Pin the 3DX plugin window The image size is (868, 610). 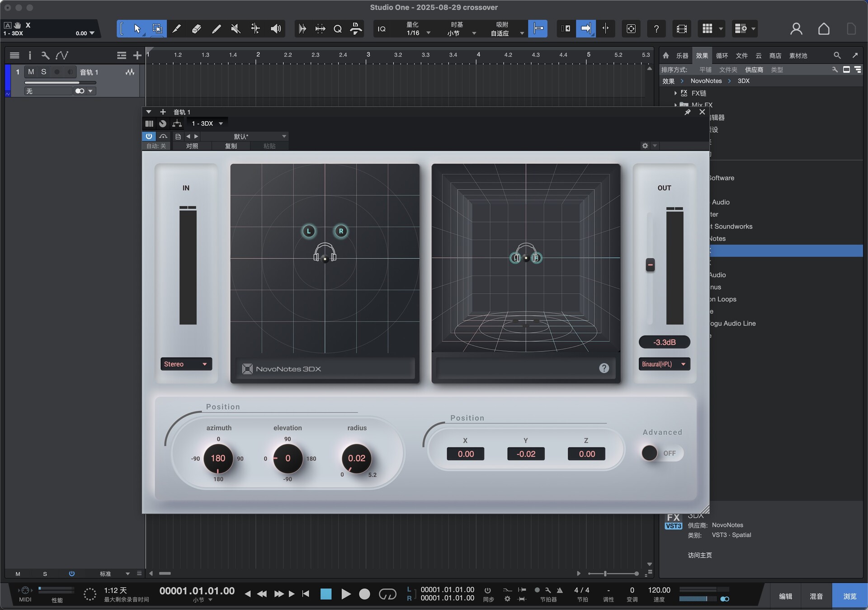(x=688, y=112)
